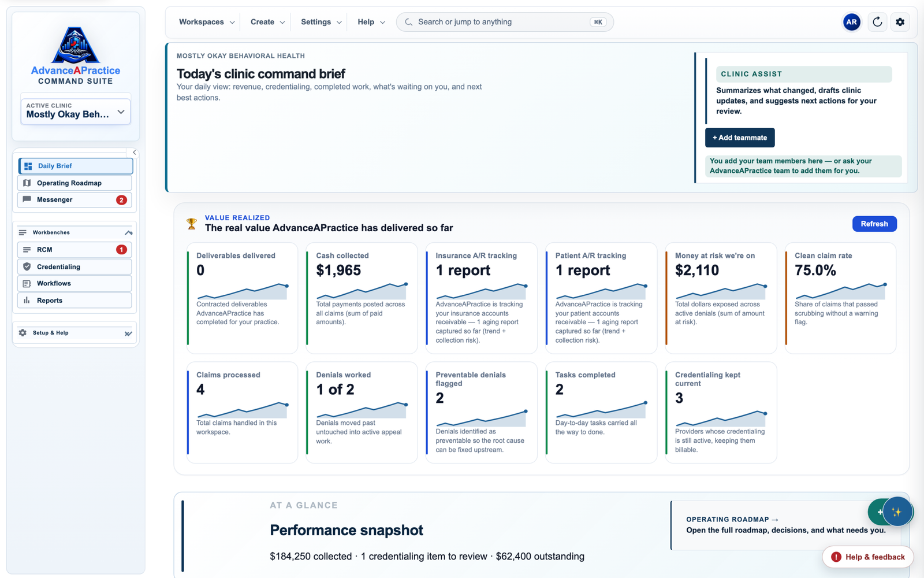The height and width of the screenshot is (578, 924).
Task: Click the Workbenches lines icon
Action: [x=23, y=232]
